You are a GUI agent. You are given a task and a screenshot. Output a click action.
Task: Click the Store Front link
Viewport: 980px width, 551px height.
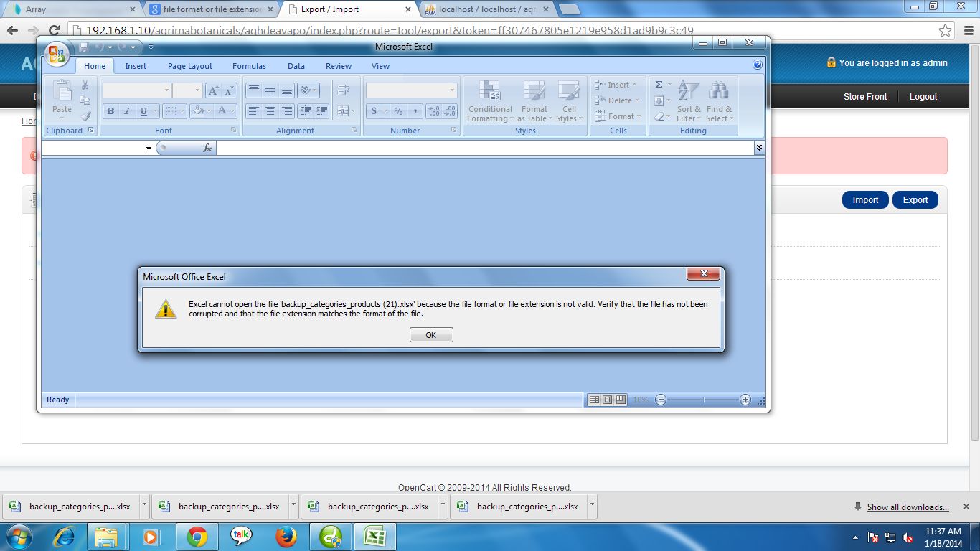click(865, 96)
